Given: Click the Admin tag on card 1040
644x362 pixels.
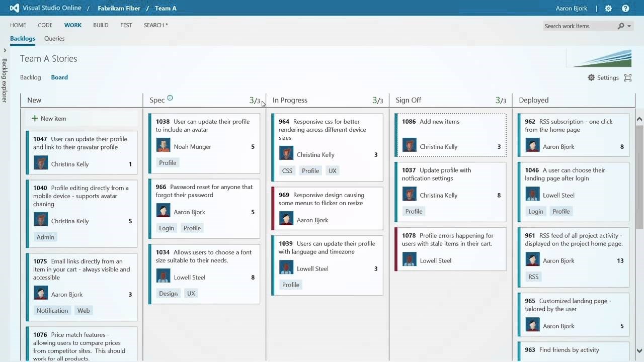Looking at the screenshot, I should pos(45,237).
